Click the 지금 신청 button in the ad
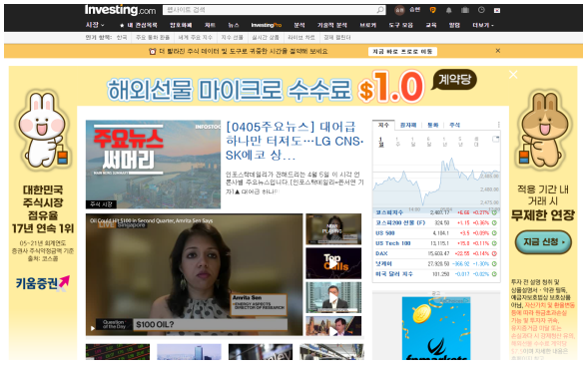Screen dimensions: 588x371 point(543,242)
